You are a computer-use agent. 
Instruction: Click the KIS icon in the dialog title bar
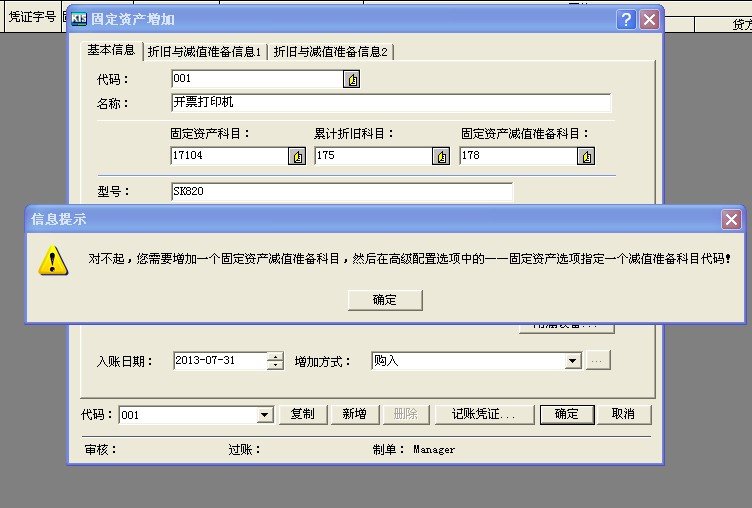click(79, 18)
